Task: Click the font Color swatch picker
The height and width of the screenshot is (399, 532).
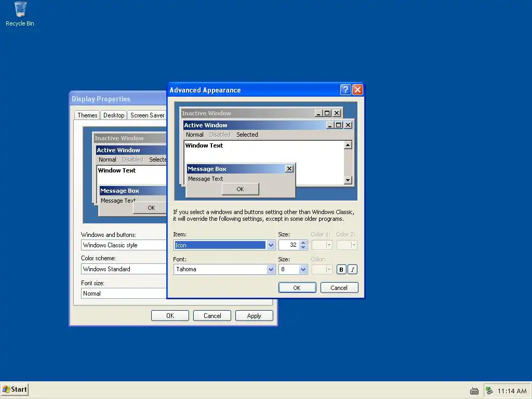Action: pos(322,270)
